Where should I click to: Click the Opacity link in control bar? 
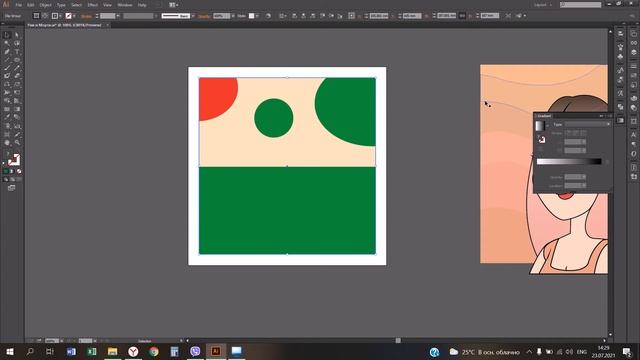[x=204, y=16]
